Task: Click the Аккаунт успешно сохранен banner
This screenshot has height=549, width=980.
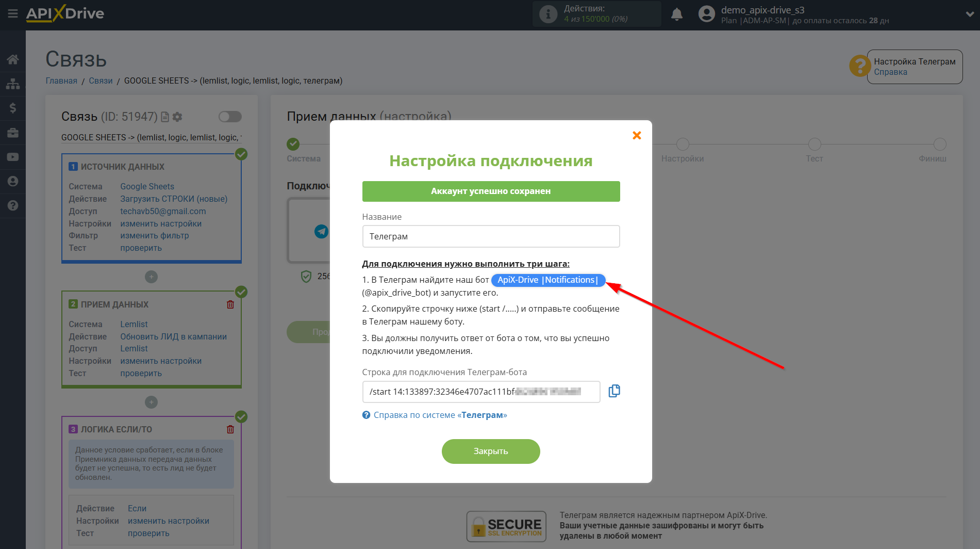Action: (491, 191)
